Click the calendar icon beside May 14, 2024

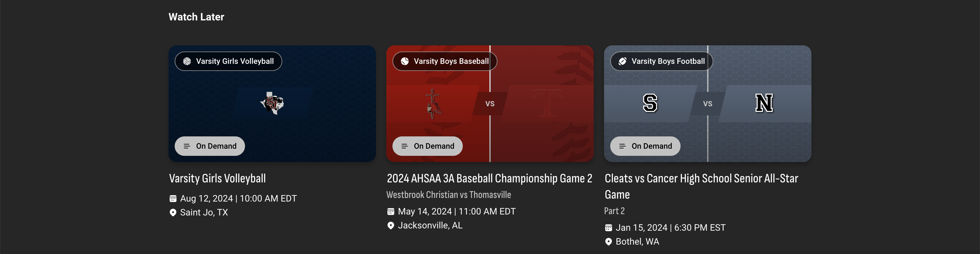pos(391,211)
